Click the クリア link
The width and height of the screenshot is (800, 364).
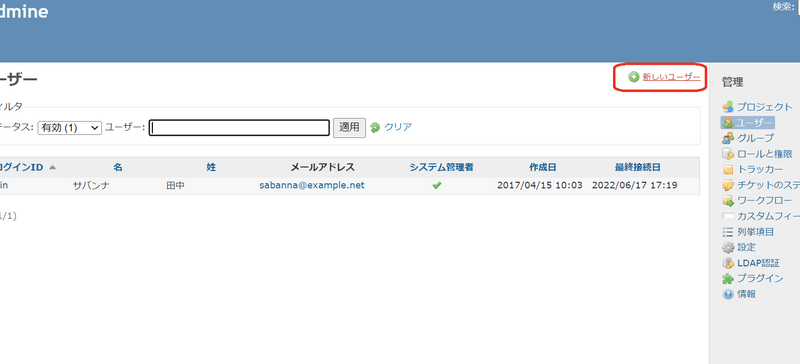point(398,128)
